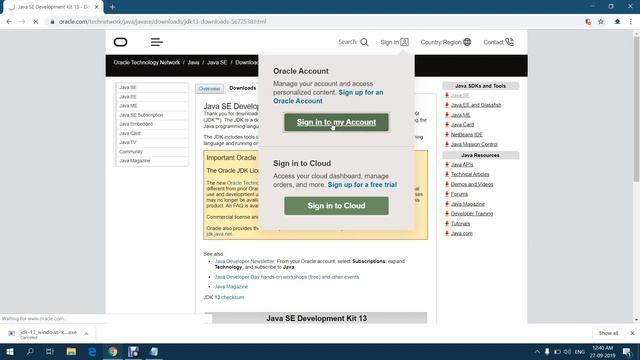Select Java TV in left sidebar

(x=128, y=142)
